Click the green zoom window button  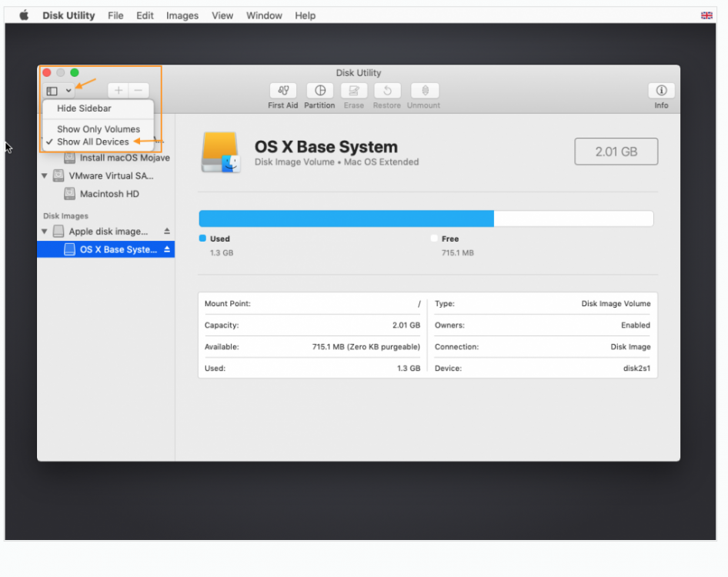click(x=75, y=72)
